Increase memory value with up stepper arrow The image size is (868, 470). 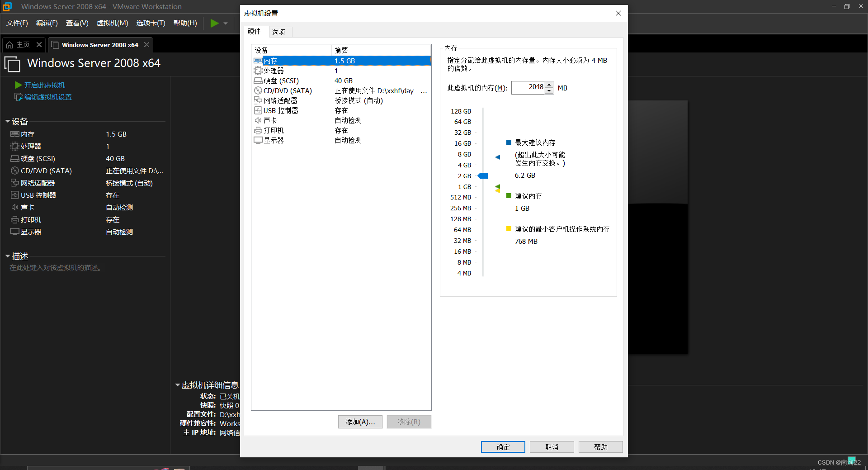549,85
